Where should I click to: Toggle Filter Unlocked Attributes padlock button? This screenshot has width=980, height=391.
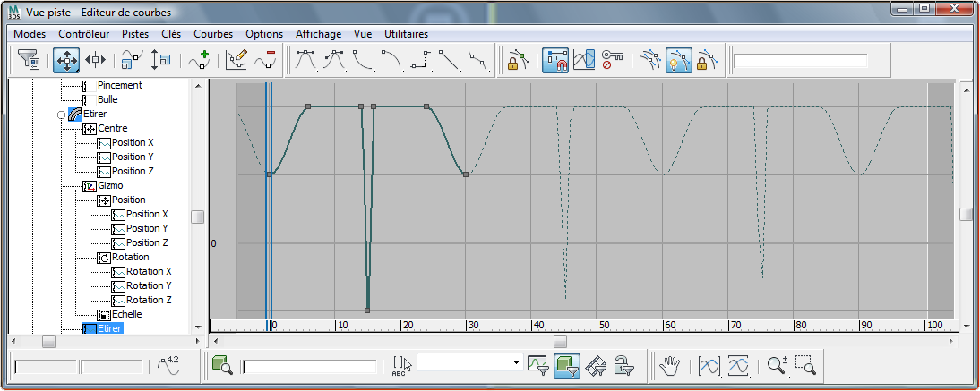tap(623, 365)
